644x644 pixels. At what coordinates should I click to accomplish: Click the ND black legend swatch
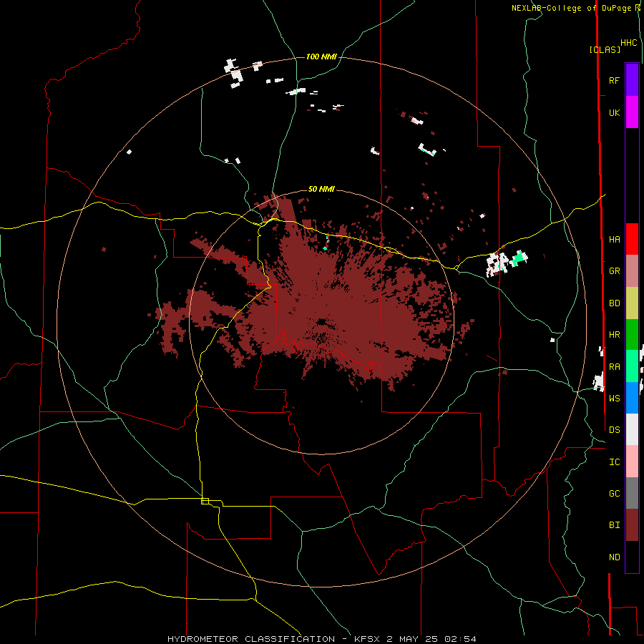pyautogui.click(x=632, y=557)
